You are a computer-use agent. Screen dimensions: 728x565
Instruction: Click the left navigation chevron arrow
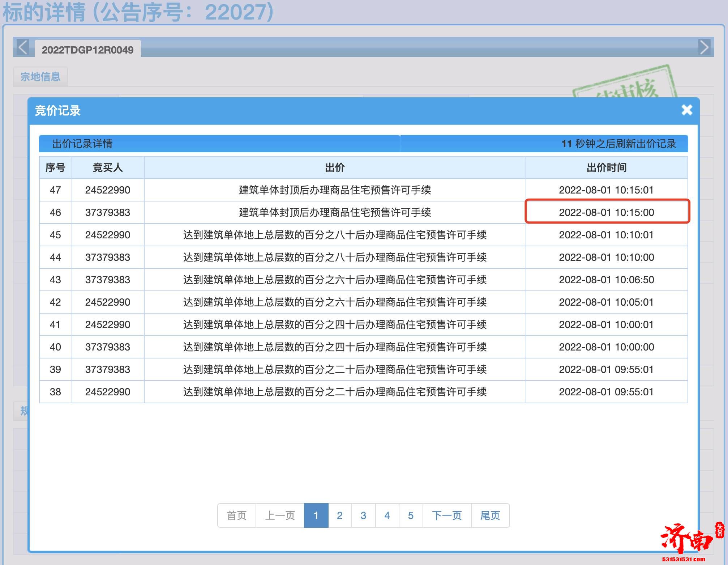click(x=22, y=48)
